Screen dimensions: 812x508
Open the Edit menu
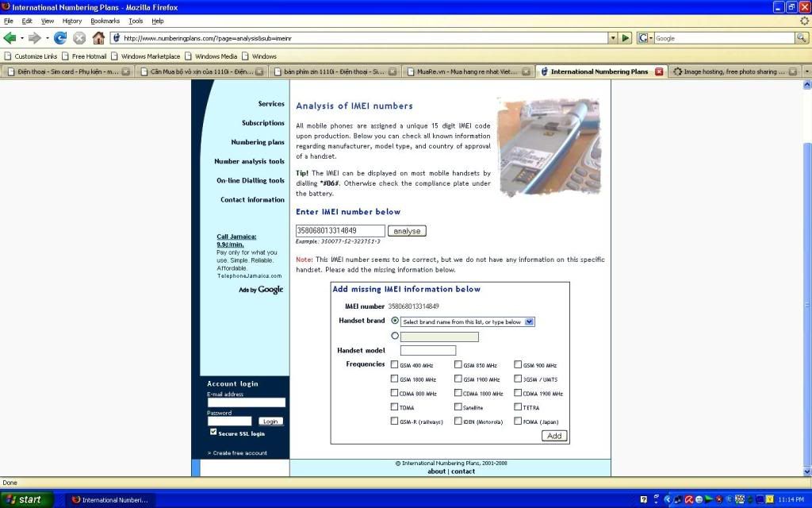click(x=27, y=21)
